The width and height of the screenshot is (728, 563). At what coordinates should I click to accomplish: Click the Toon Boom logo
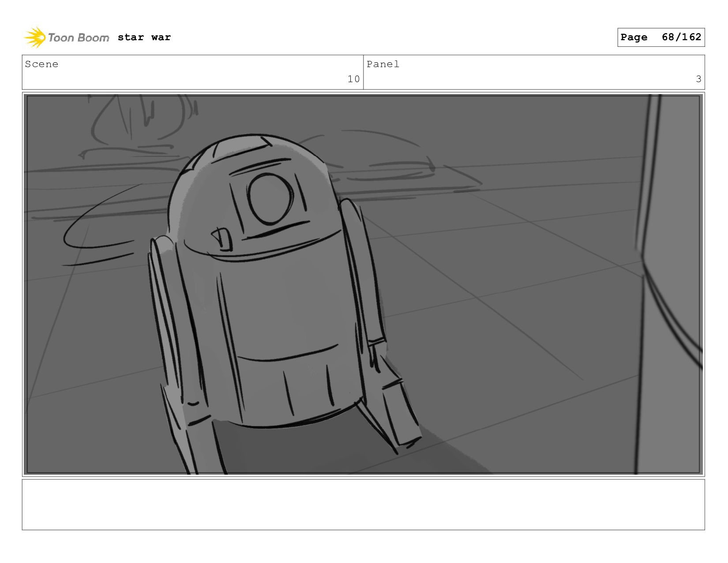(x=66, y=38)
